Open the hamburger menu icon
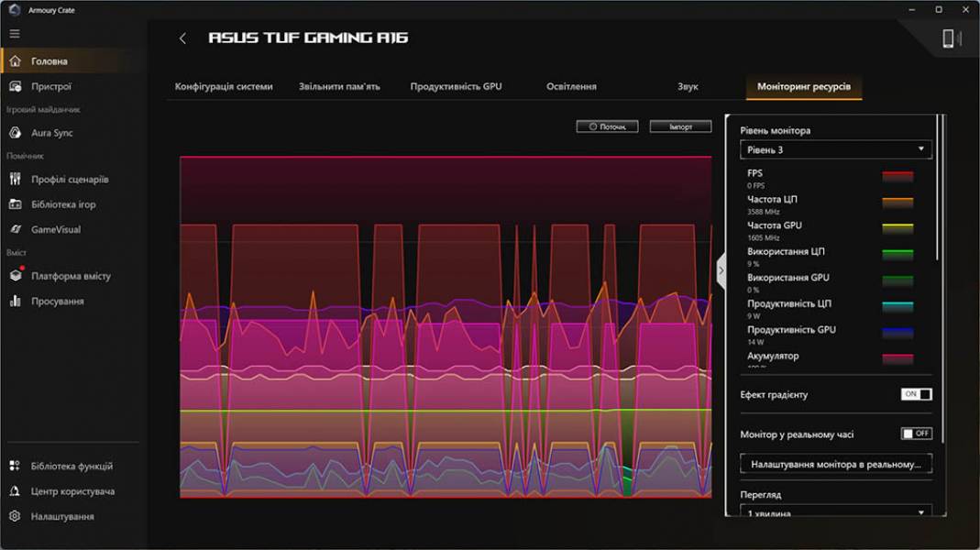980x550 pixels. coord(15,34)
